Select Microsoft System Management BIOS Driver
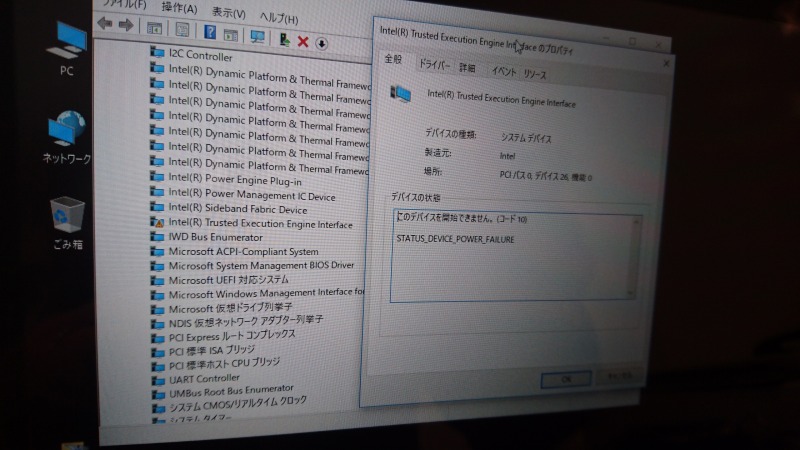Viewport: 800px width, 450px height. pos(261,265)
